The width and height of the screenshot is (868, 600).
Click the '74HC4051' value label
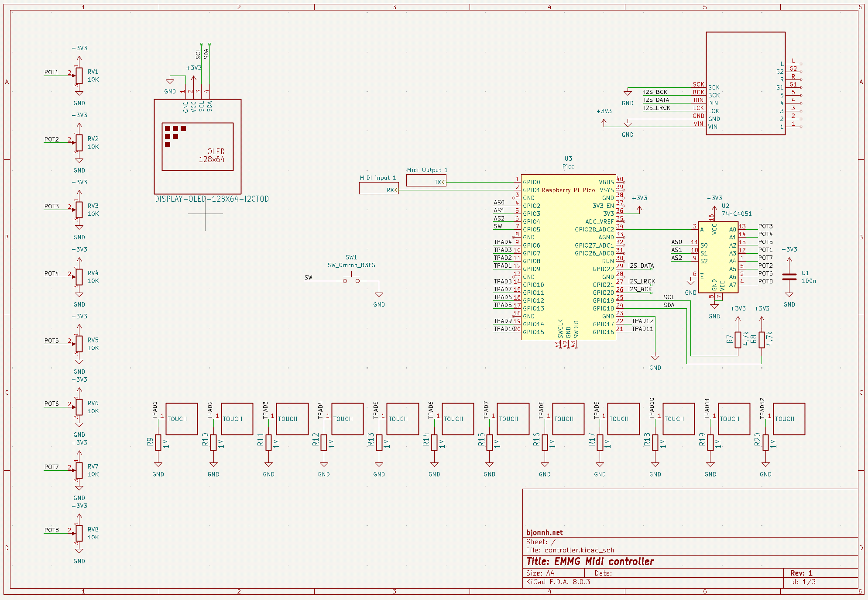pos(737,214)
